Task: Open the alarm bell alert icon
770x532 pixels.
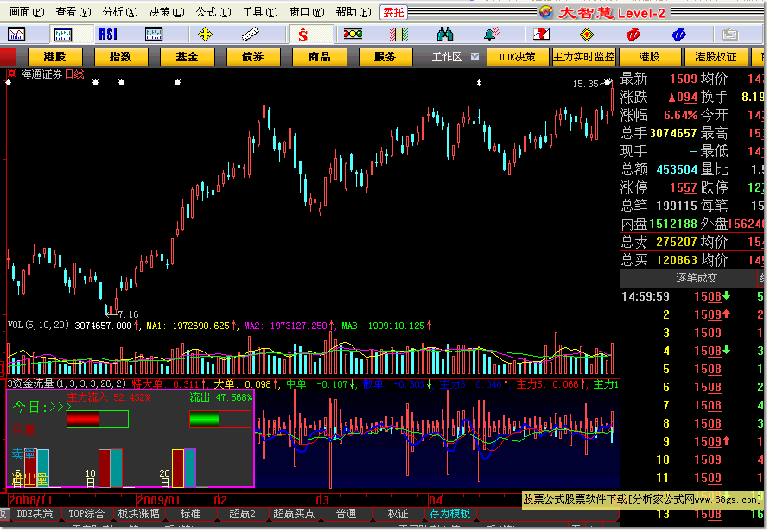Action: (x=491, y=35)
